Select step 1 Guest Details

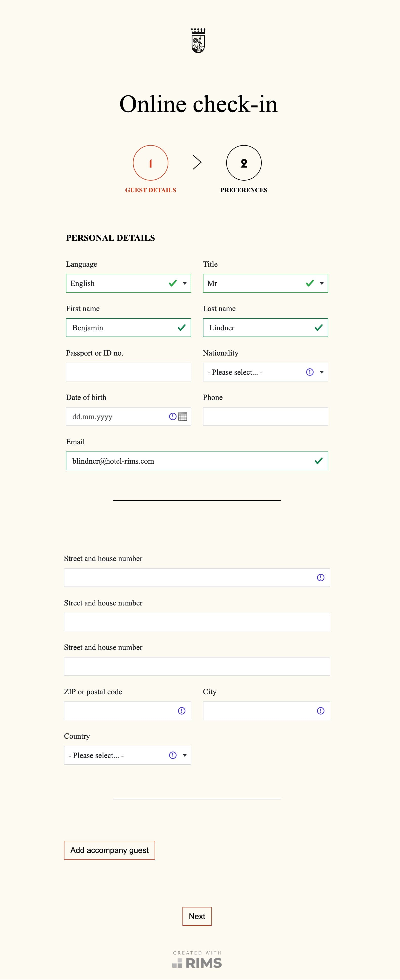150,163
